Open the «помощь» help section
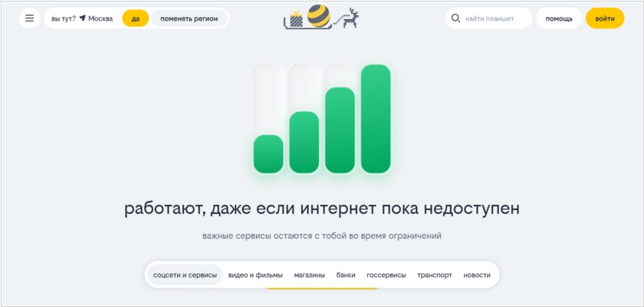The width and height of the screenshot is (644, 307). pyautogui.click(x=559, y=18)
